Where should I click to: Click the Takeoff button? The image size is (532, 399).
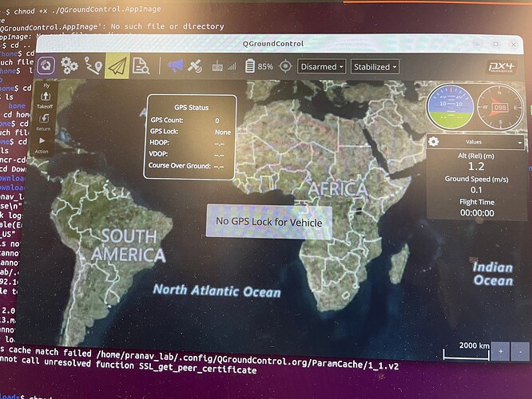[x=45, y=100]
